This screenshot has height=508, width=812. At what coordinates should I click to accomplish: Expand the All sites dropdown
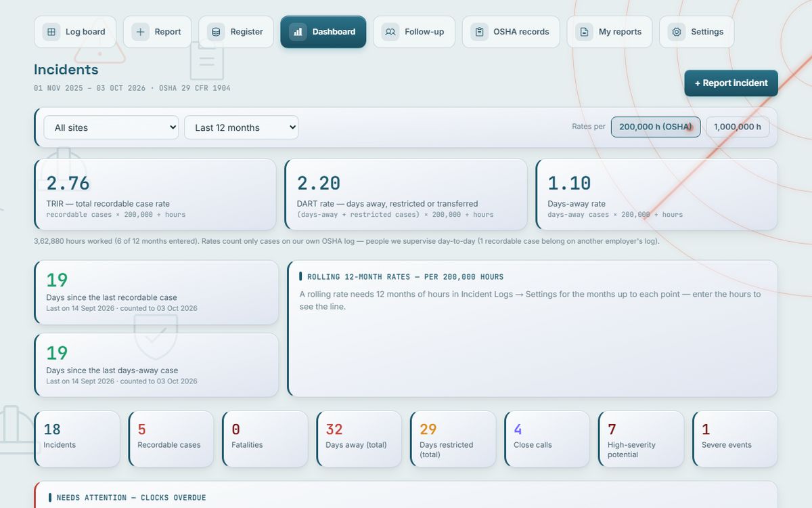[x=111, y=127]
